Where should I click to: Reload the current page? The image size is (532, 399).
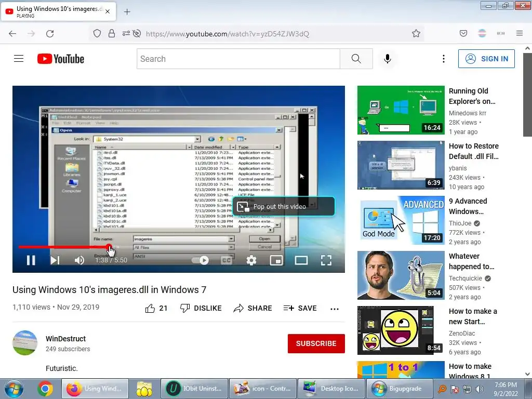point(50,34)
